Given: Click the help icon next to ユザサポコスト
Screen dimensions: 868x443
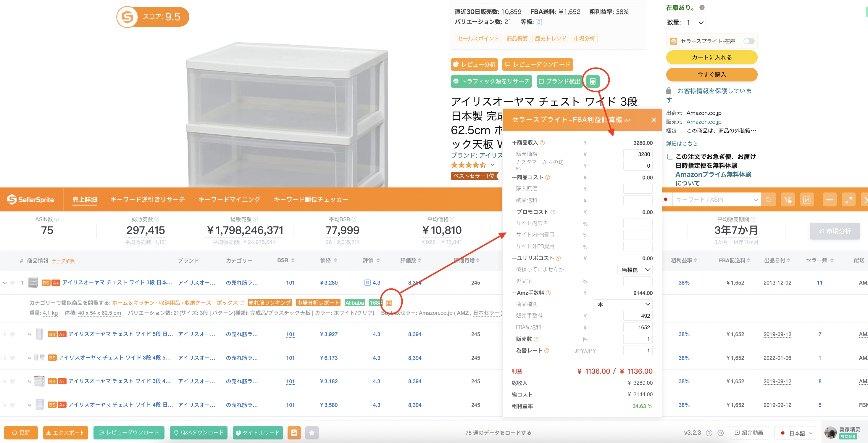Looking at the screenshot, I should [x=558, y=258].
